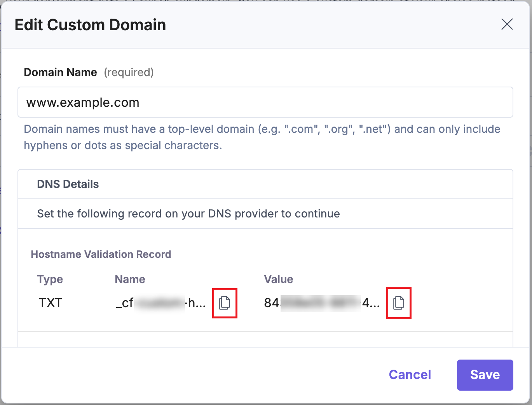
Task: Cancel editing the custom domain
Action: pos(410,375)
